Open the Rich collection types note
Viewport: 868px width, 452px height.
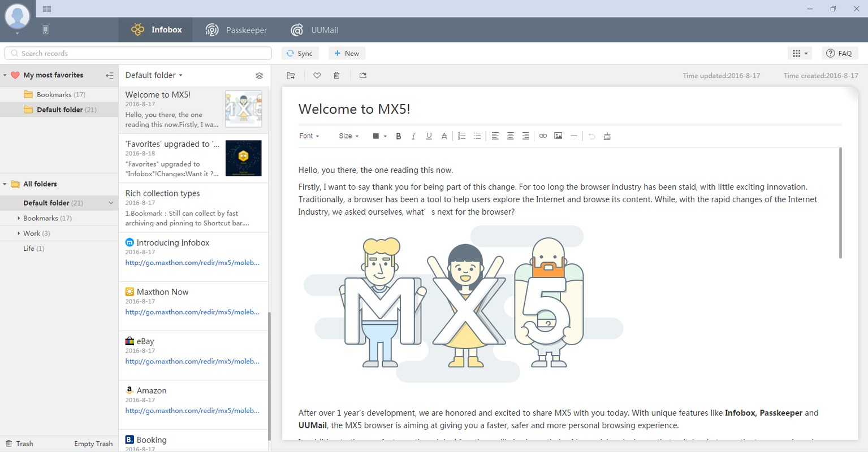click(193, 208)
